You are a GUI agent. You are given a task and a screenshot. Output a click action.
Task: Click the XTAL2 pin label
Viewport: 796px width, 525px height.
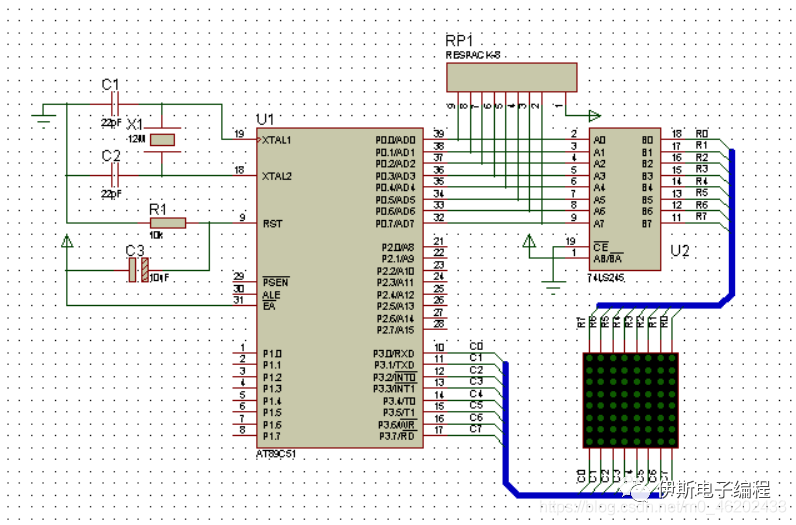click(277, 176)
